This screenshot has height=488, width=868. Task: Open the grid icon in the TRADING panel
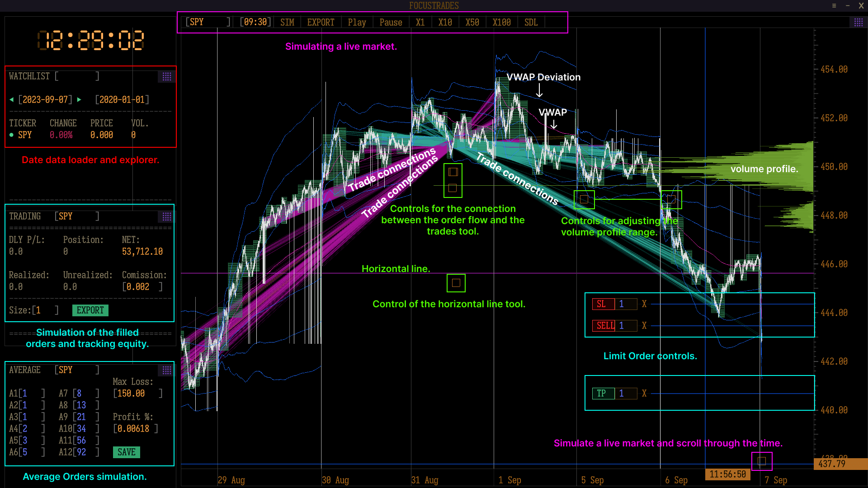click(x=167, y=216)
